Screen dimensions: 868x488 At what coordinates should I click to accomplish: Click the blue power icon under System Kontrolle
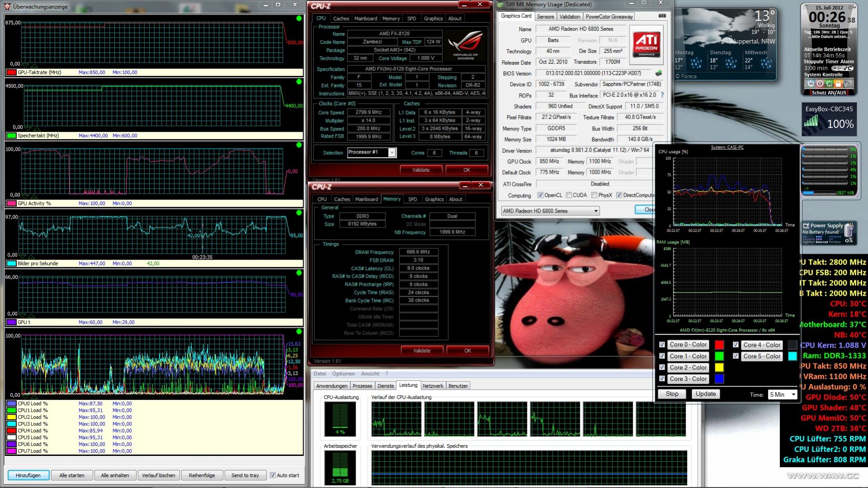pos(811,84)
